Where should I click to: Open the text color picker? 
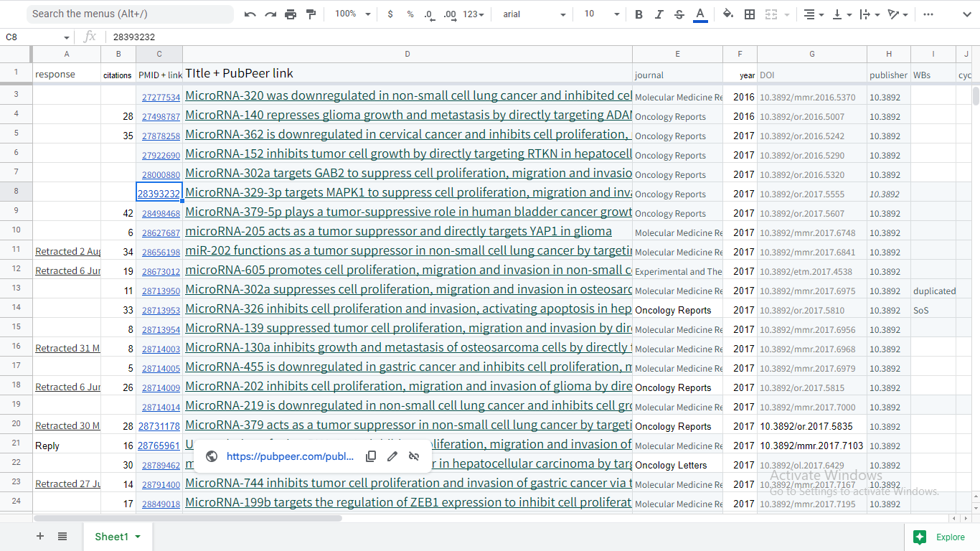[700, 14]
